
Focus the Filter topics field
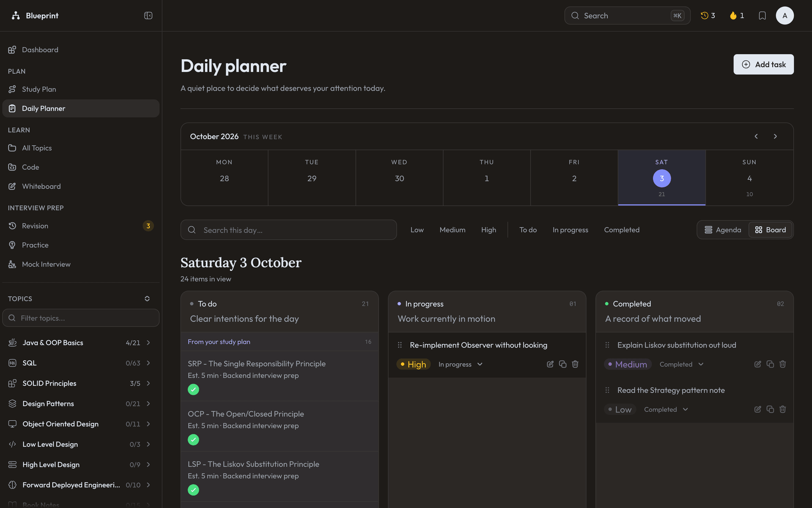81,318
